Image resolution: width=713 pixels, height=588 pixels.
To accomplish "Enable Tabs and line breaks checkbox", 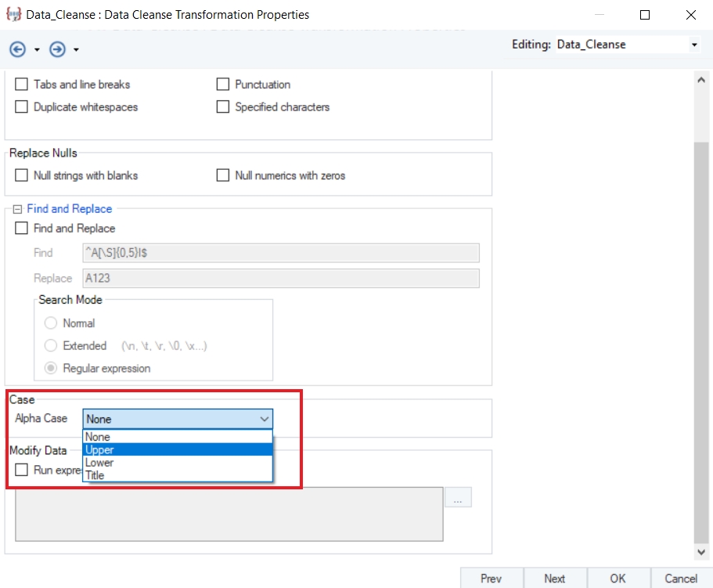I will [x=22, y=85].
